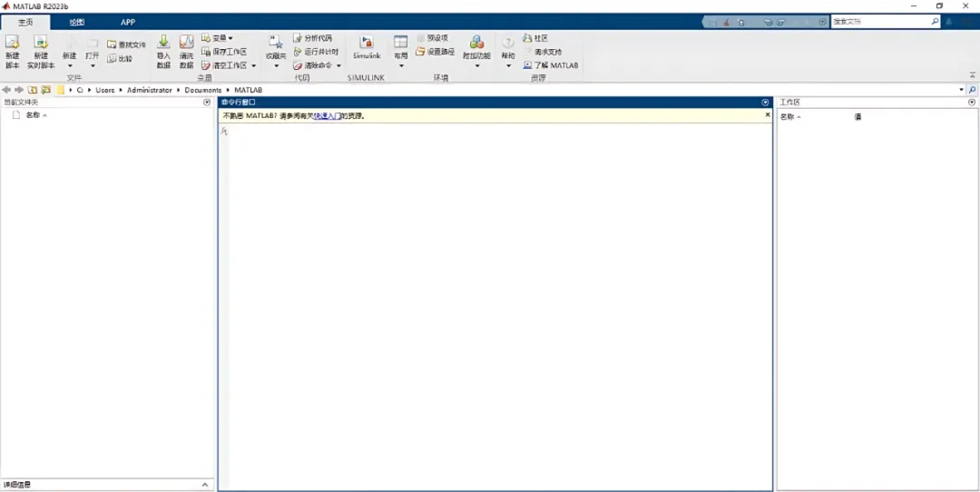Click the fx function browser icon
980x492 pixels.
224,132
